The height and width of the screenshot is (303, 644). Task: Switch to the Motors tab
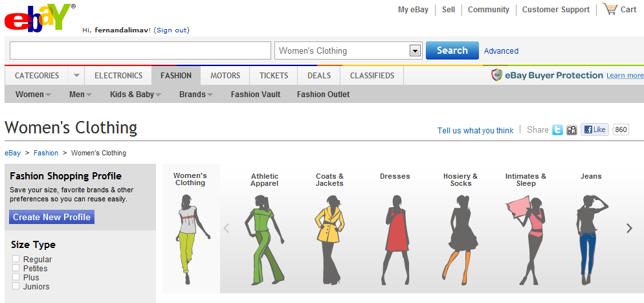pyautogui.click(x=225, y=76)
